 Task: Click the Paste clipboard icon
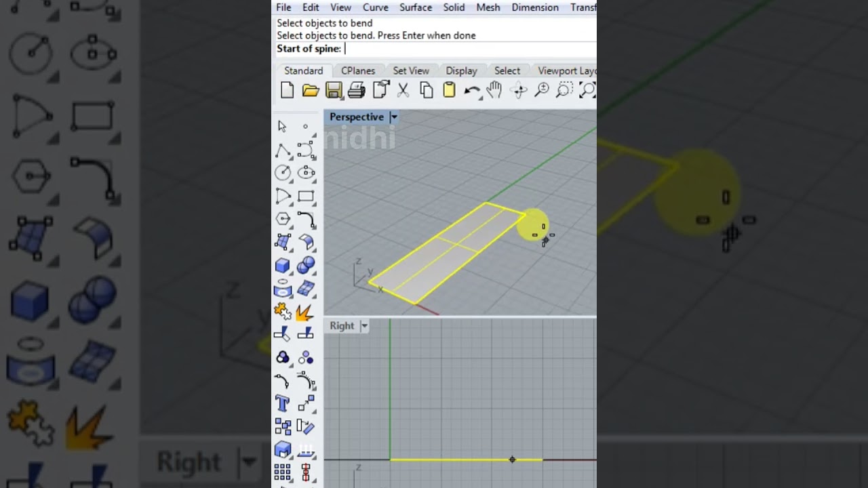[449, 90]
